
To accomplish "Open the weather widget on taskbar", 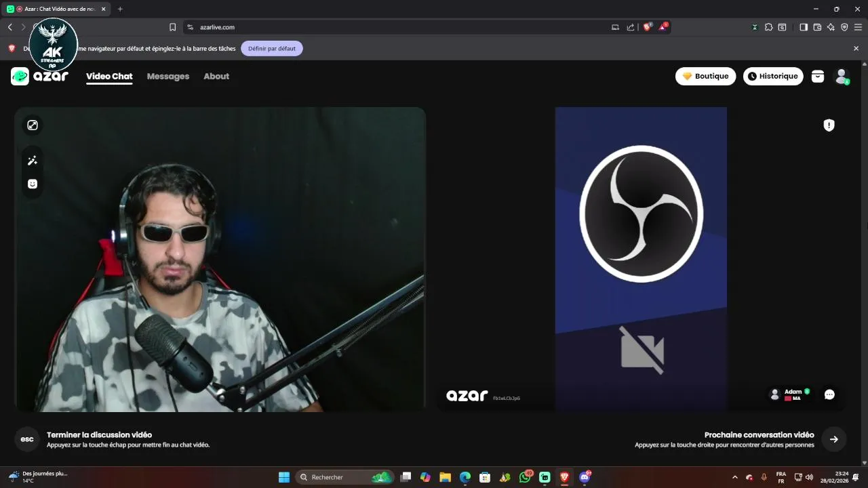I will [x=38, y=477].
